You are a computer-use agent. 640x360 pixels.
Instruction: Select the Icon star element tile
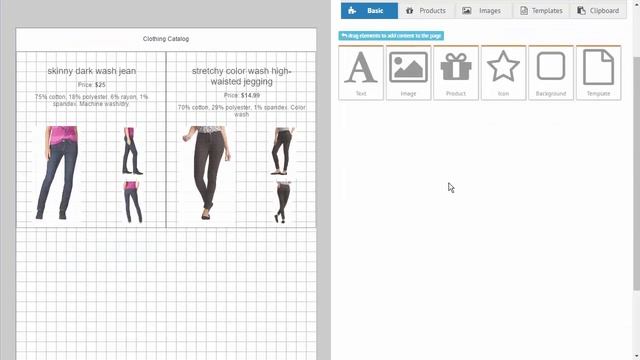click(503, 73)
